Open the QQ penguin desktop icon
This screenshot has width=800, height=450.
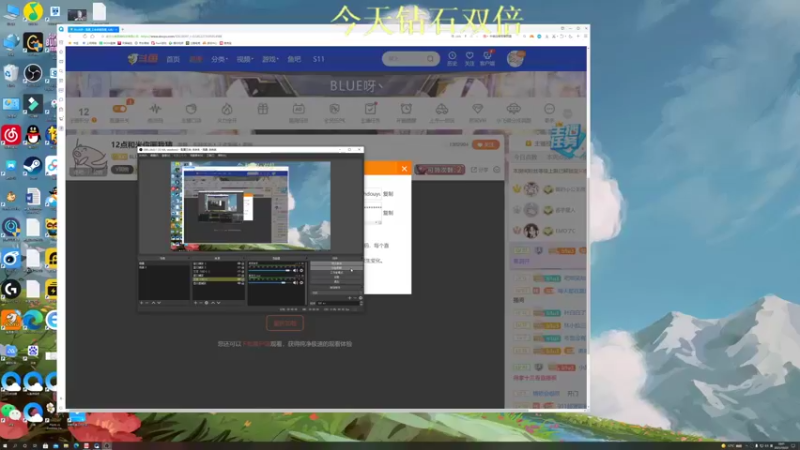tap(33, 135)
